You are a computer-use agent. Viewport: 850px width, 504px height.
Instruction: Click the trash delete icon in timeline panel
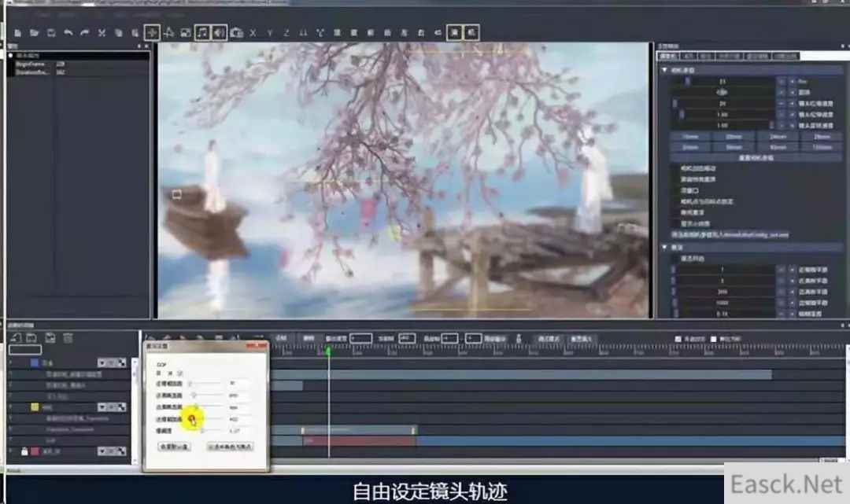pos(68,338)
